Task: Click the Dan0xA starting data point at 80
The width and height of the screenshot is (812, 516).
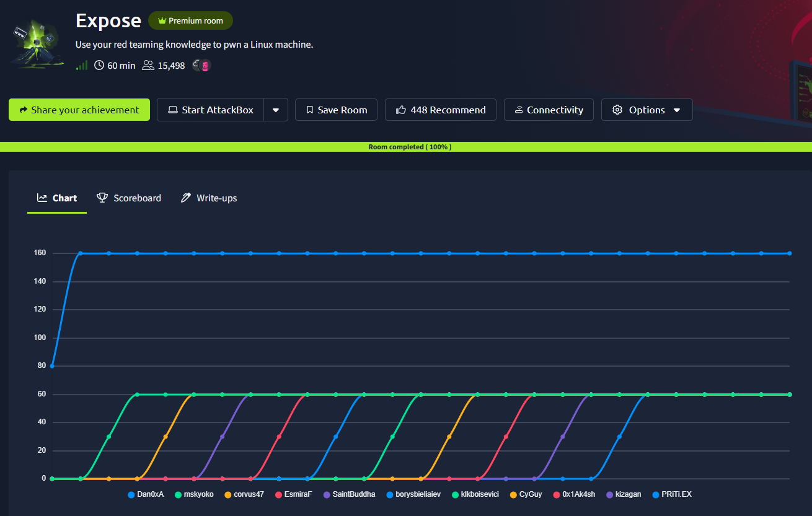Action: [x=52, y=366]
